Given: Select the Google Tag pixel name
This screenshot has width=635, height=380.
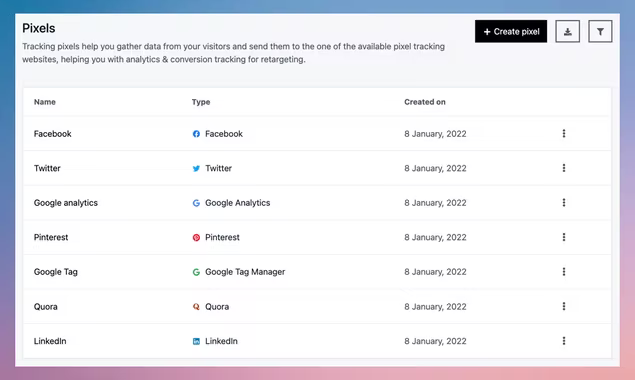Looking at the screenshot, I should (55, 272).
